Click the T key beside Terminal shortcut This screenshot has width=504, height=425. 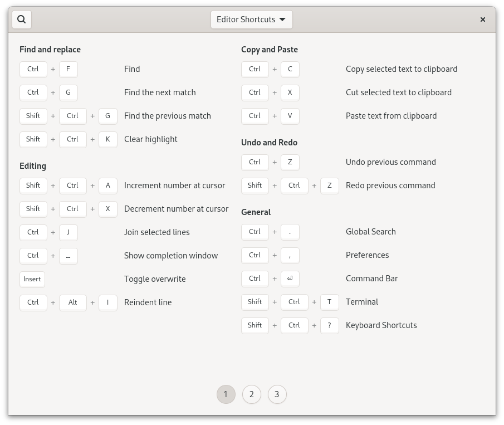[329, 302]
